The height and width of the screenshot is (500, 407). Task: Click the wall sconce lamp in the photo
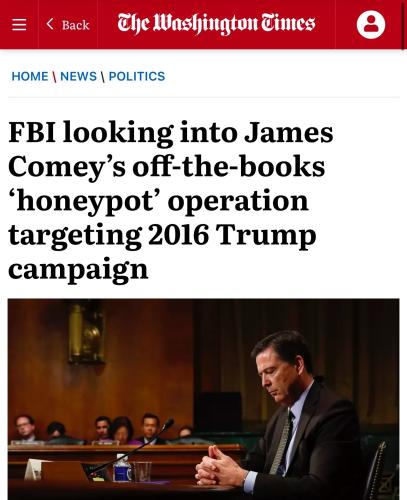click(x=87, y=333)
